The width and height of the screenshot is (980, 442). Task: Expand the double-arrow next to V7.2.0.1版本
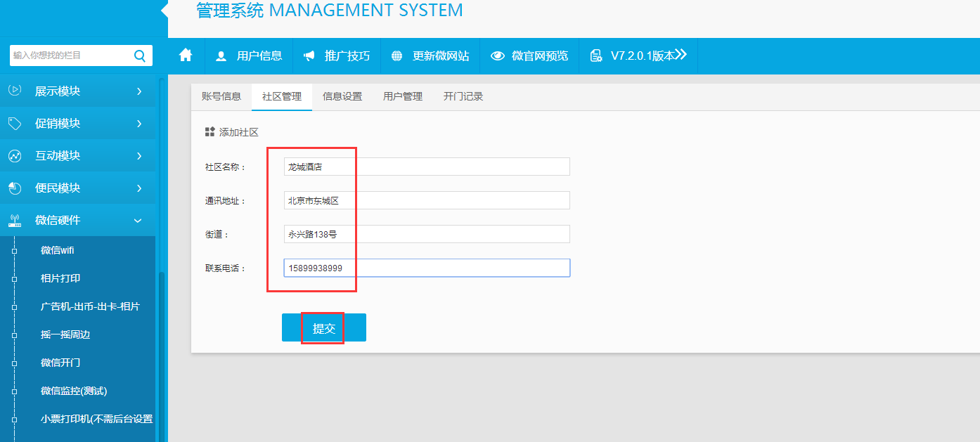click(x=681, y=55)
